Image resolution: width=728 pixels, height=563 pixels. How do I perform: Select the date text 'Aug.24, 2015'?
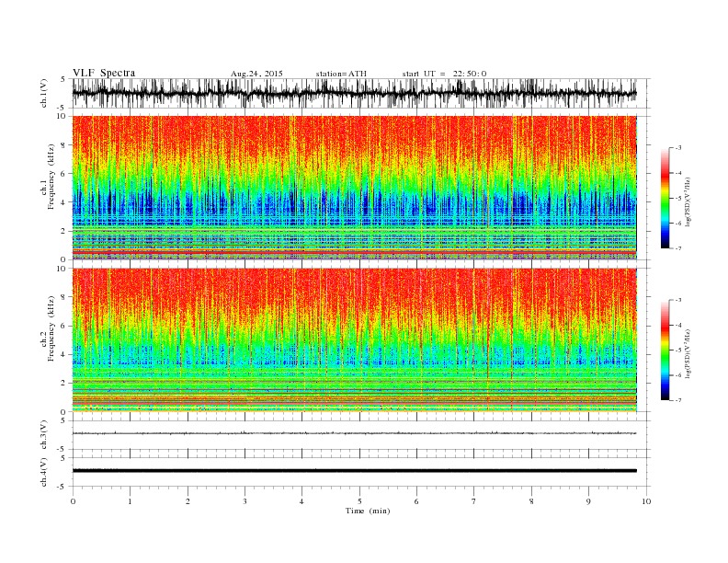click(256, 74)
